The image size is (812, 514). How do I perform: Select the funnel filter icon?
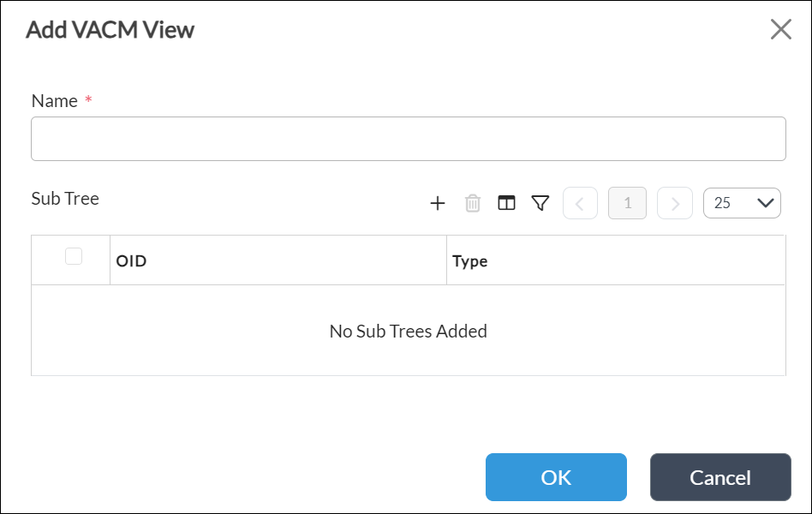[x=540, y=203]
